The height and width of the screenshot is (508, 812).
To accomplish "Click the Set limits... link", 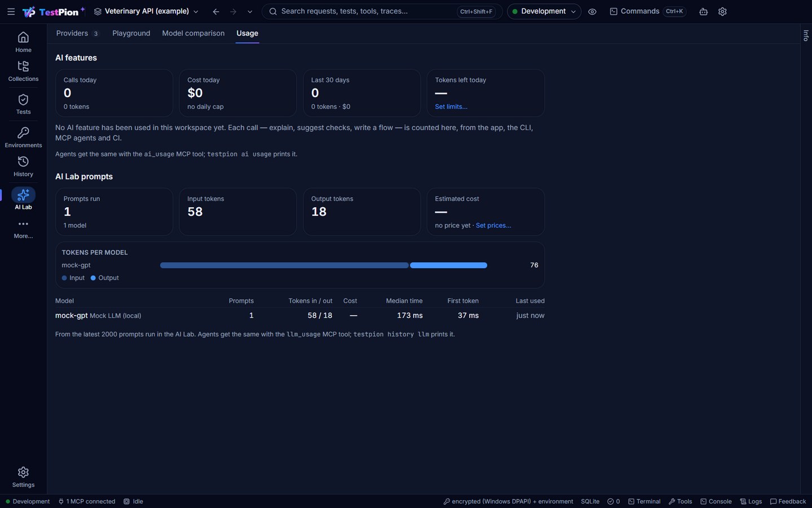I will [x=451, y=107].
